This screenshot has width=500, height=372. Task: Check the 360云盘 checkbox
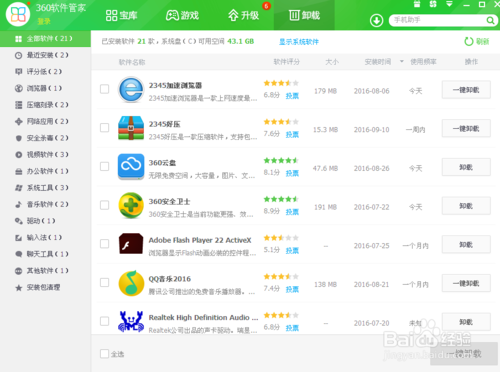pos(104,166)
